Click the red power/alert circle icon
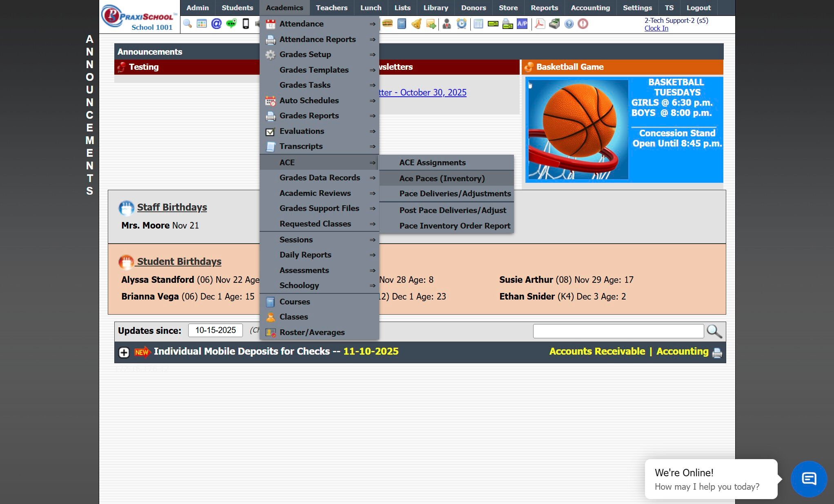The height and width of the screenshot is (504, 834). (583, 24)
